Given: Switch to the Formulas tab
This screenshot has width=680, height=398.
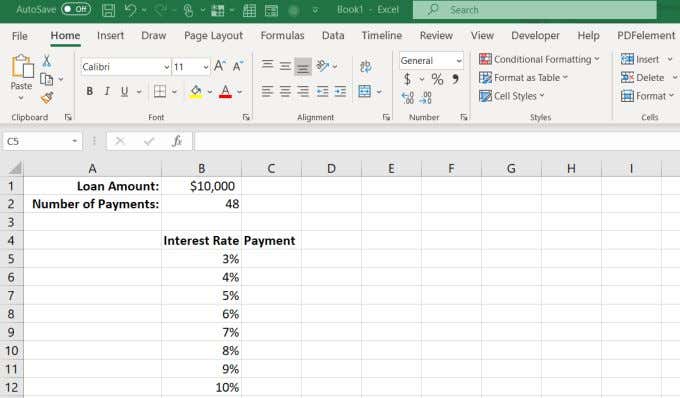Looking at the screenshot, I should (x=282, y=36).
